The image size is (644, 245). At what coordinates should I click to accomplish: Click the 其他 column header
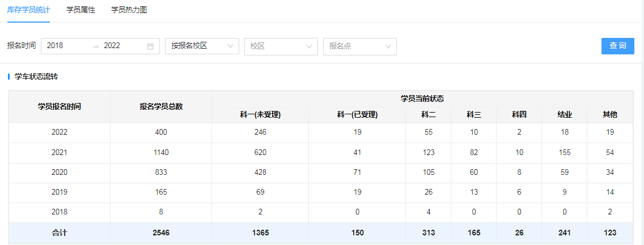pos(610,115)
